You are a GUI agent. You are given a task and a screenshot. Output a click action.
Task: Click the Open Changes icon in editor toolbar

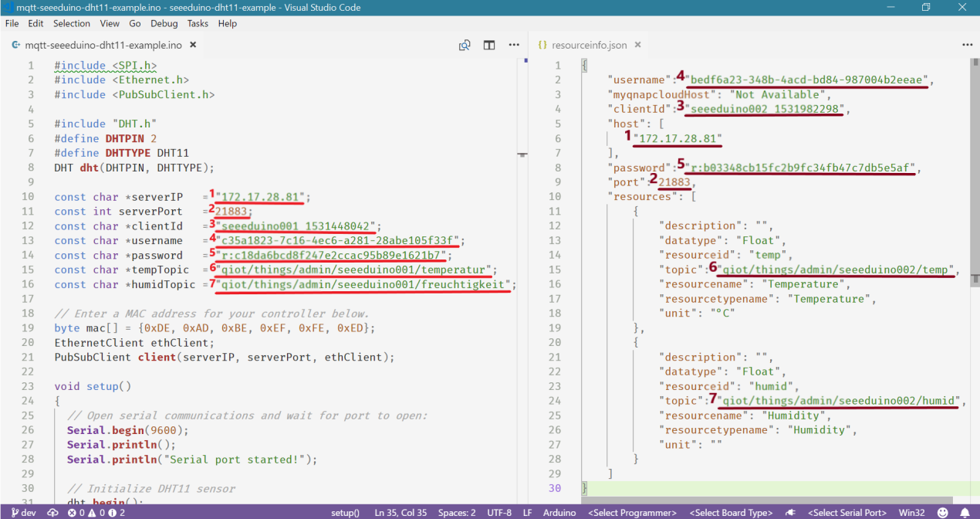[465, 46]
